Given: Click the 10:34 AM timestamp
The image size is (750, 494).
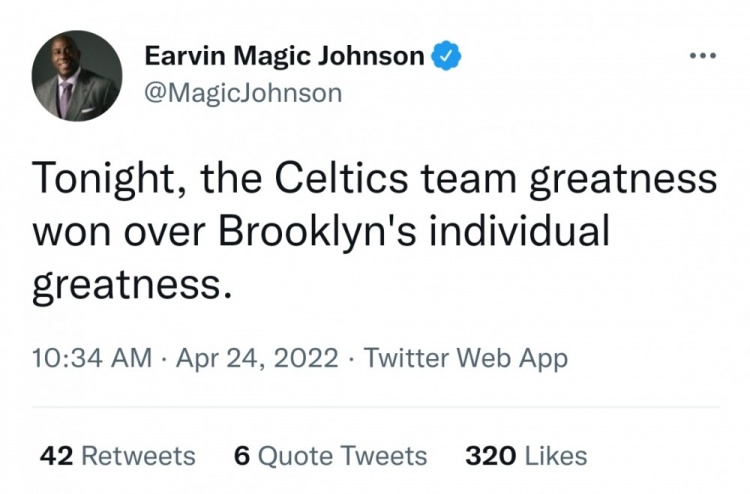Looking at the screenshot, I should tap(92, 358).
